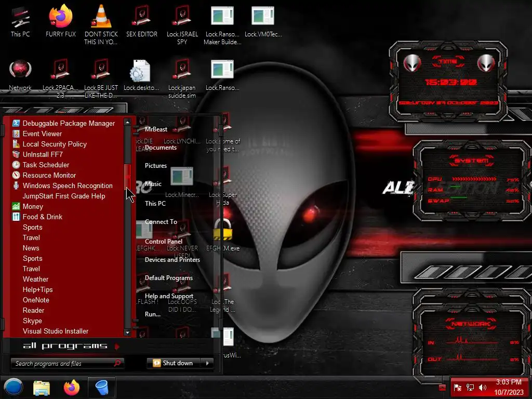This screenshot has width=532, height=399.
Task: Open the Network desktop icon
Action: (20, 75)
